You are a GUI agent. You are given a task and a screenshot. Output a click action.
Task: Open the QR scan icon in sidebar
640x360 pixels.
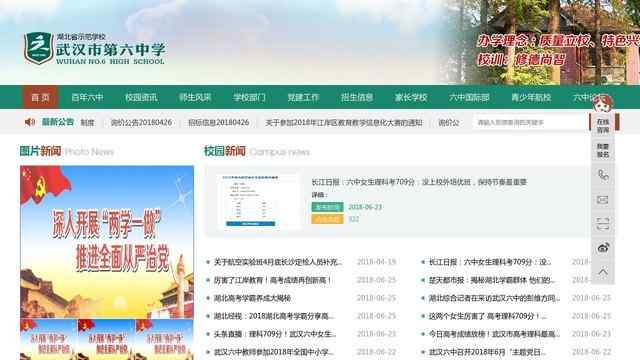point(603,224)
